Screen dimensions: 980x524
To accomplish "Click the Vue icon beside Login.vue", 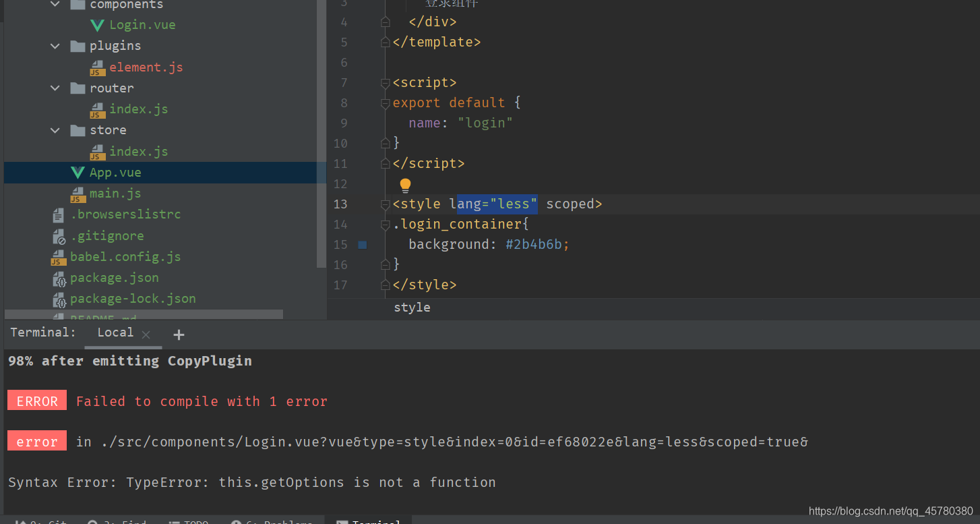I will coord(97,25).
